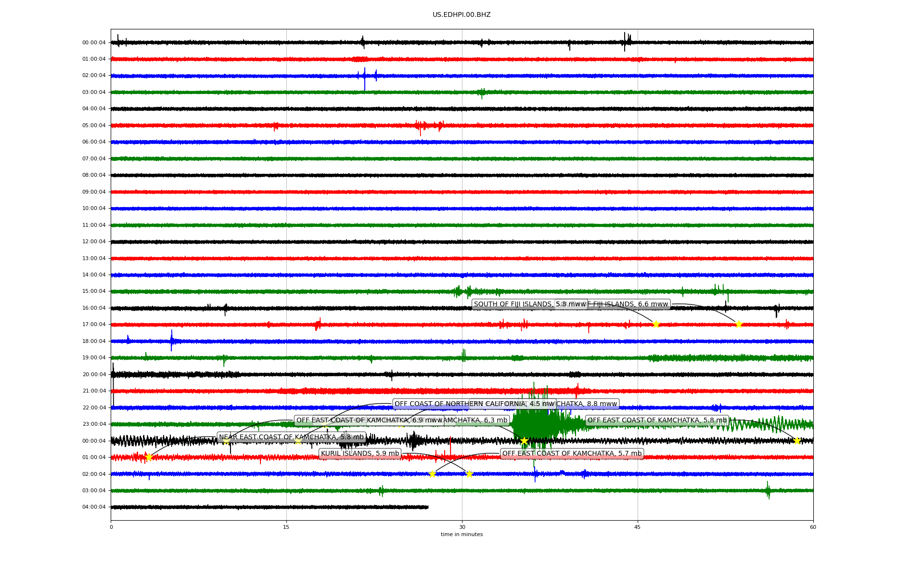This screenshot has height=578, width=924.
Task: Select the 12:00:04 trace time label
Action: click(x=94, y=242)
